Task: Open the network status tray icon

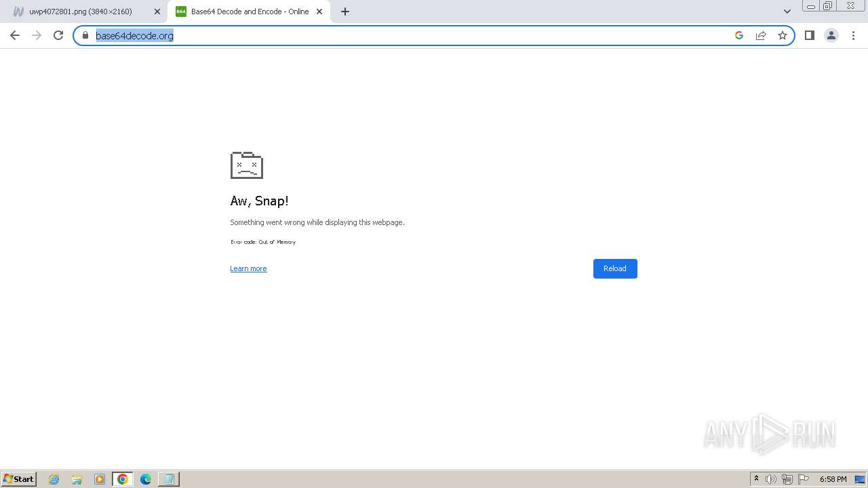Action: click(787, 479)
